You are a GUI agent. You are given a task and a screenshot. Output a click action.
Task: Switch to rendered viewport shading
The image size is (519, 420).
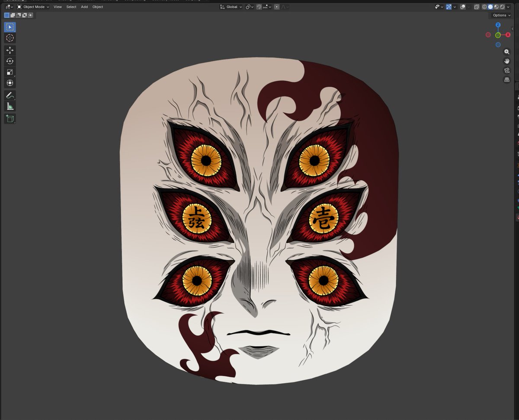(x=502, y=7)
